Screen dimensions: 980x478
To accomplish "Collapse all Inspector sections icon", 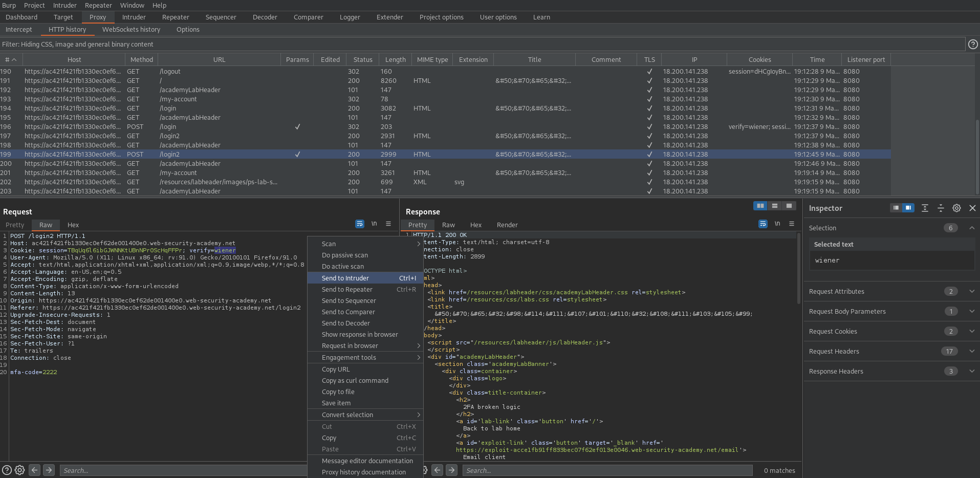I will pos(941,208).
